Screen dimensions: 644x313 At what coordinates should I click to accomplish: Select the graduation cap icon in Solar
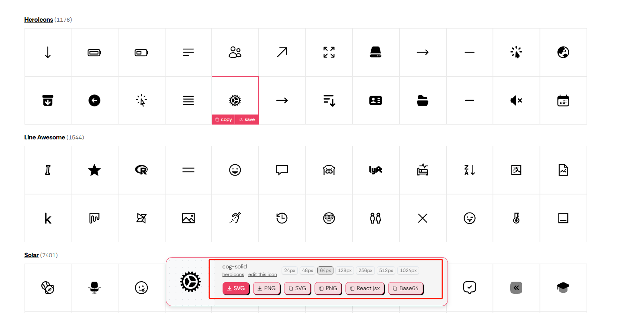[563, 287]
